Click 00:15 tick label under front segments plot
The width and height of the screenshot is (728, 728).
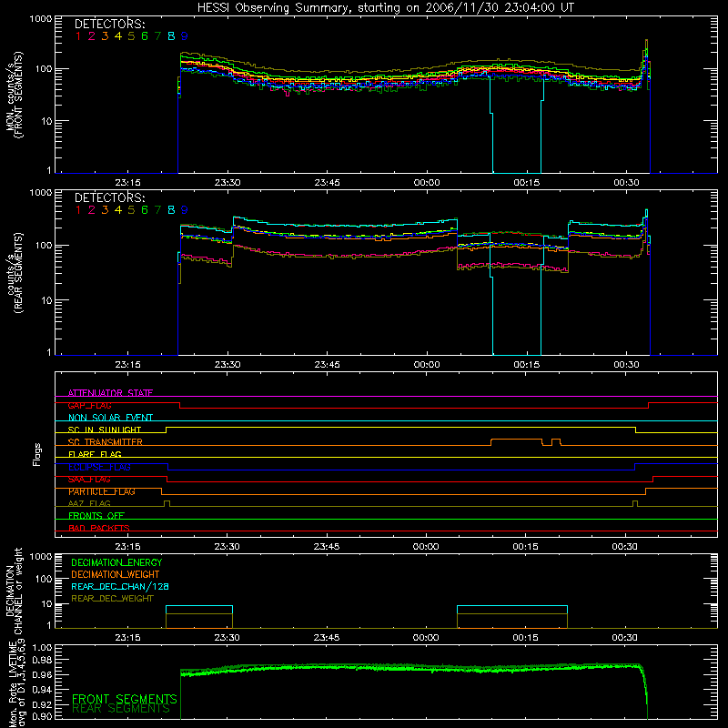[x=527, y=183]
